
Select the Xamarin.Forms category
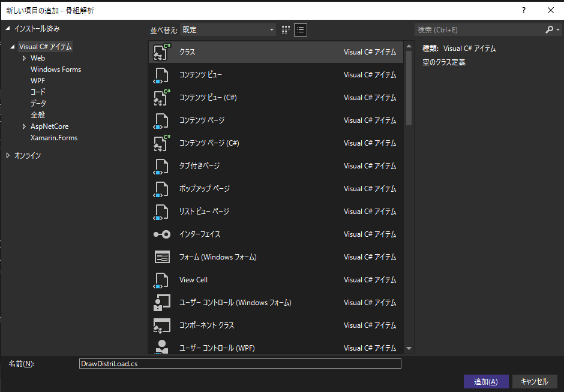point(54,138)
